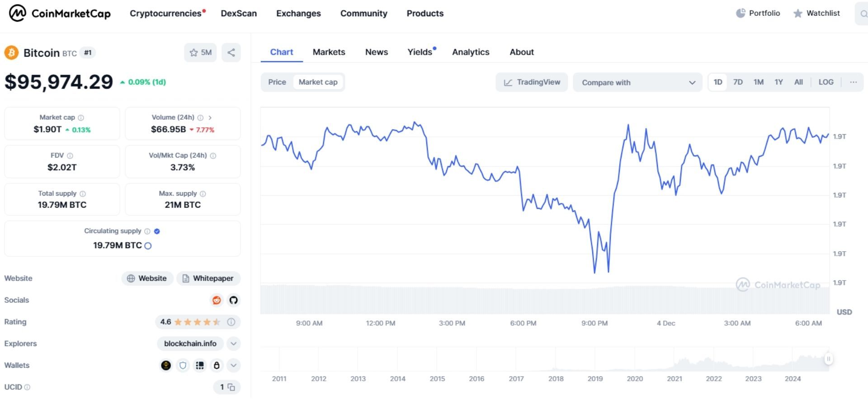Toggle LOG scale on chart
This screenshot has height=403, width=868.
pos(826,82)
